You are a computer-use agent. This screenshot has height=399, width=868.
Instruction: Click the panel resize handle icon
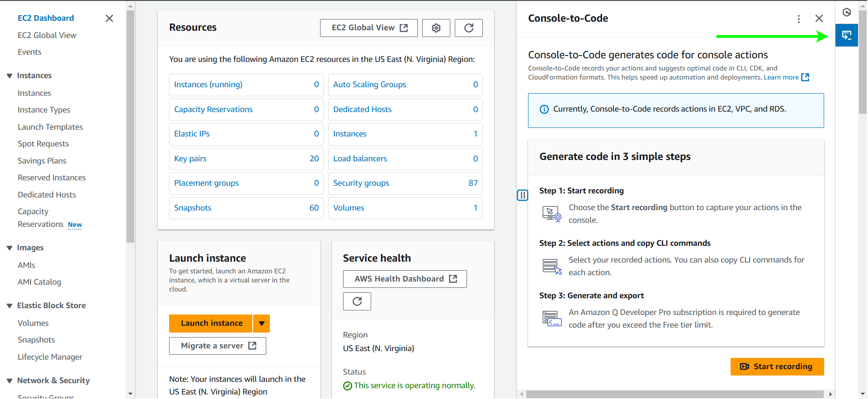click(x=522, y=195)
